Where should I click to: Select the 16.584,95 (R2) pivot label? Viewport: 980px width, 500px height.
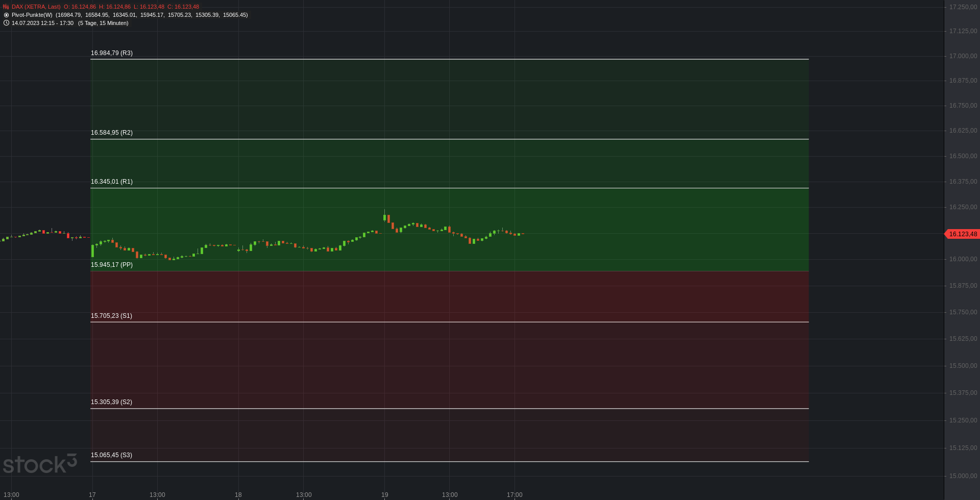pos(111,133)
